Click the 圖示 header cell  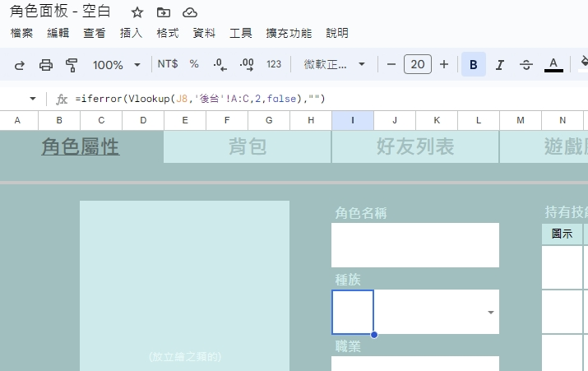coord(562,234)
